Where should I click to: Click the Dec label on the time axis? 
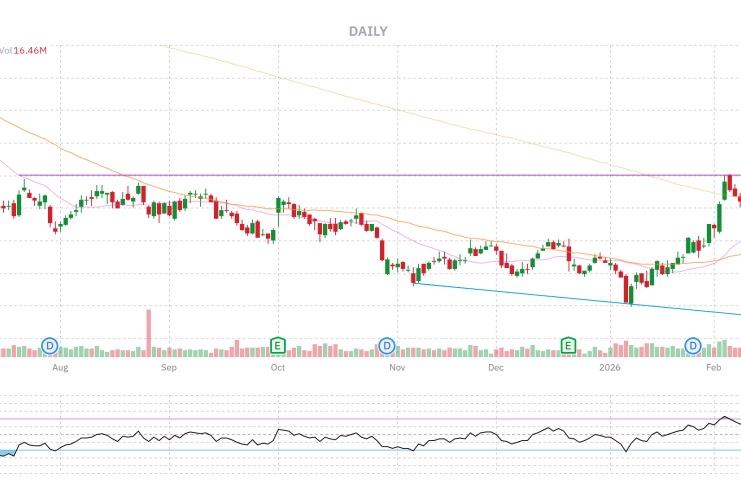pos(496,368)
